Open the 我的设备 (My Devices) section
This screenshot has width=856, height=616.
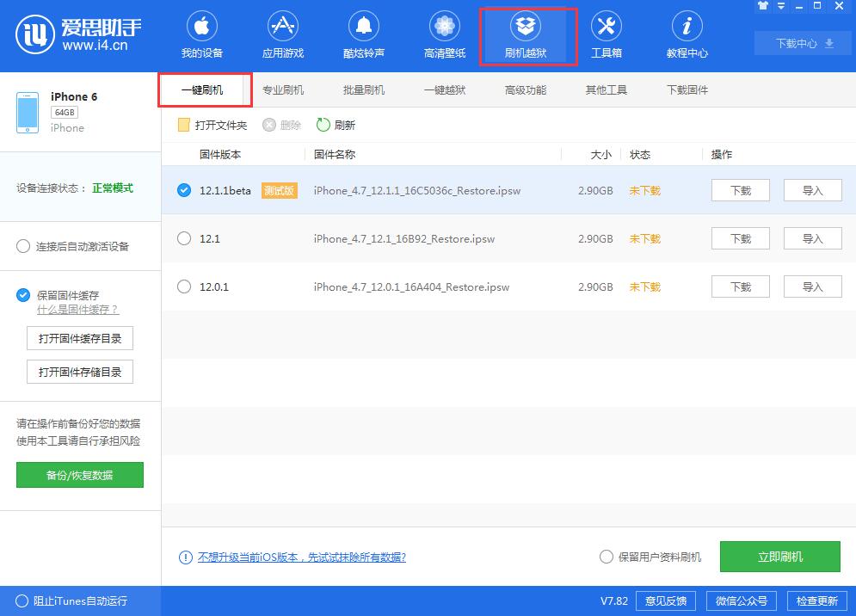click(x=201, y=34)
